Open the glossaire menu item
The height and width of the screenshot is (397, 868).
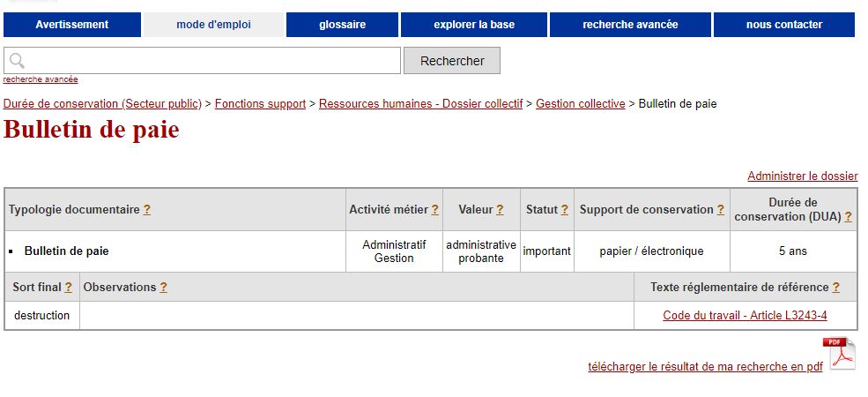[342, 25]
